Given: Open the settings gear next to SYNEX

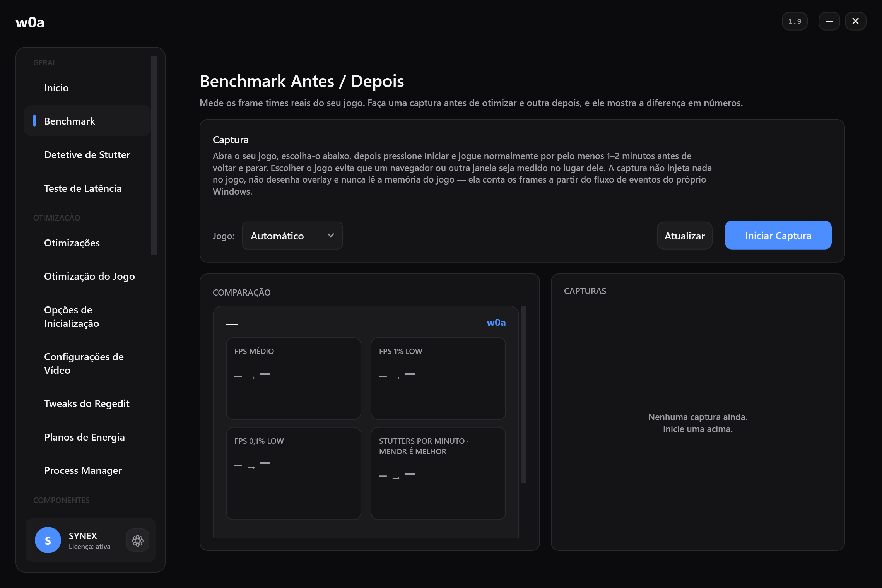Looking at the screenshot, I should pos(137,540).
